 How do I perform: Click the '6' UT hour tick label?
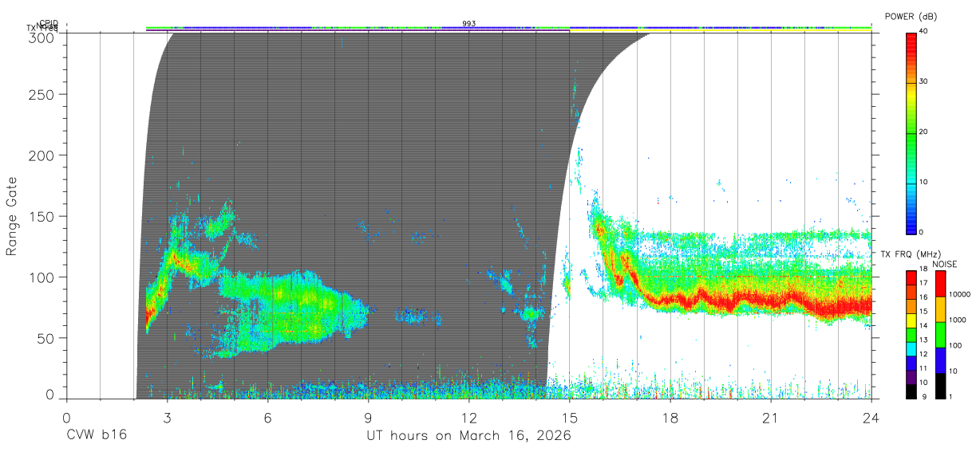268,418
